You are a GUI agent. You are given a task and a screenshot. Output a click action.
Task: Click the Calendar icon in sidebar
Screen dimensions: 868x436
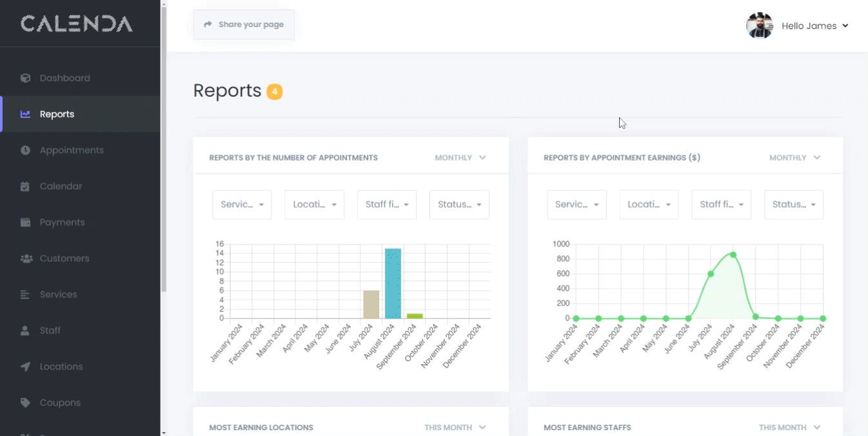(x=25, y=186)
